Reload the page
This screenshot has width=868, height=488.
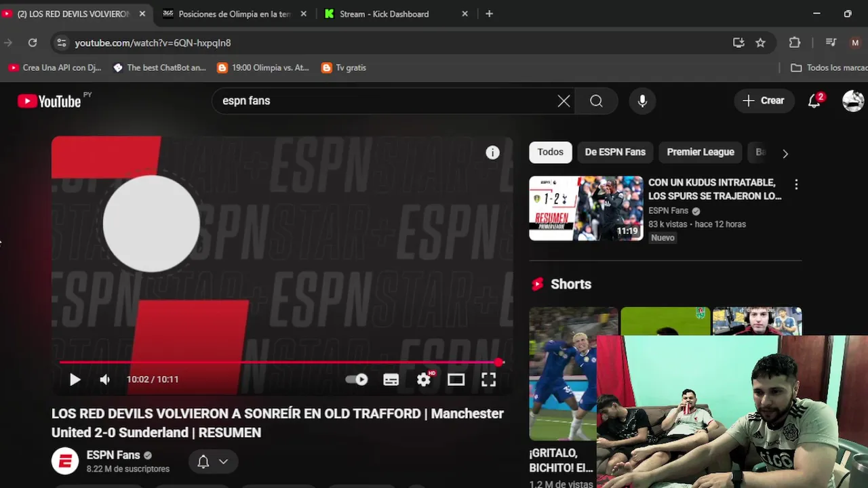point(33,43)
